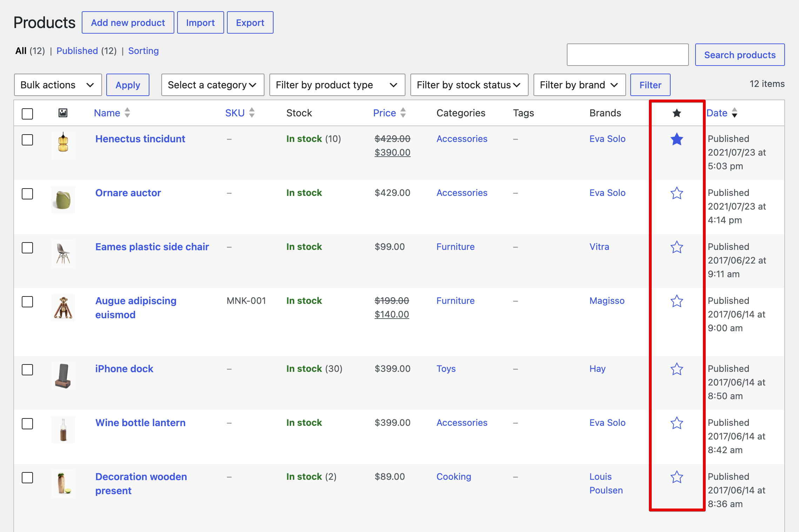Check the select-all checkbox in header
The height and width of the screenshot is (532, 799).
point(27,114)
